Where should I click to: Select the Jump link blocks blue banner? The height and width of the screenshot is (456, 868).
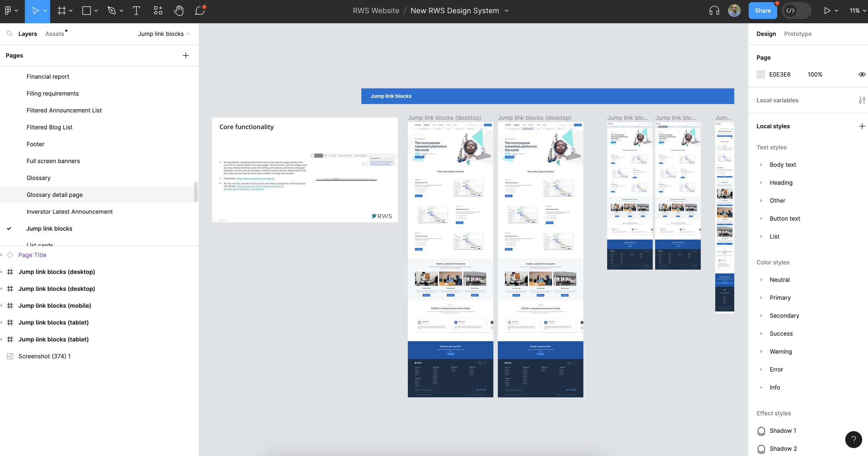click(548, 96)
